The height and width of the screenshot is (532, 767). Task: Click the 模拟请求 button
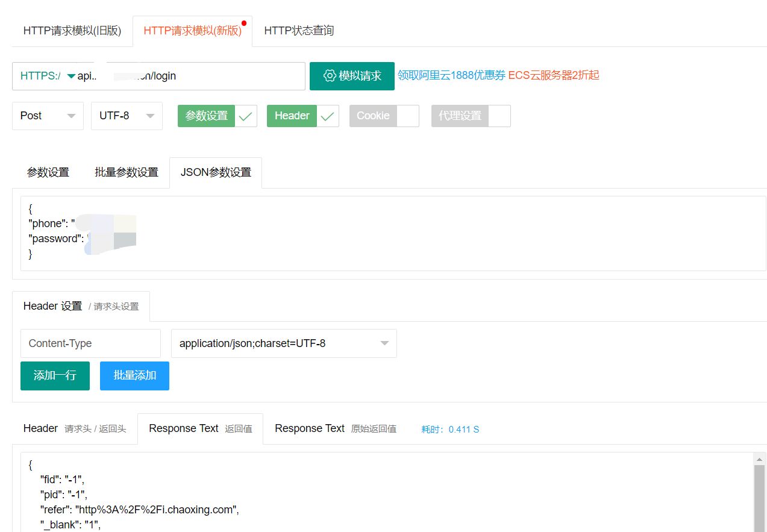(x=352, y=76)
